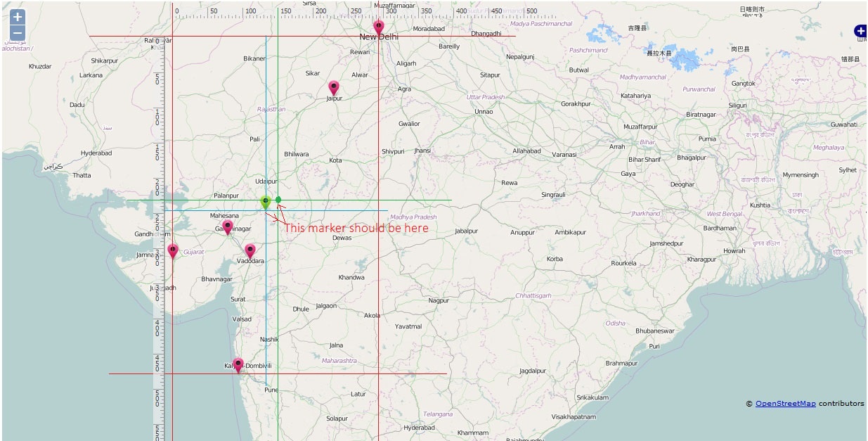The height and width of the screenshot is (441, 868).
Task: Click the Moradabad city label
Action: point(429,29)
